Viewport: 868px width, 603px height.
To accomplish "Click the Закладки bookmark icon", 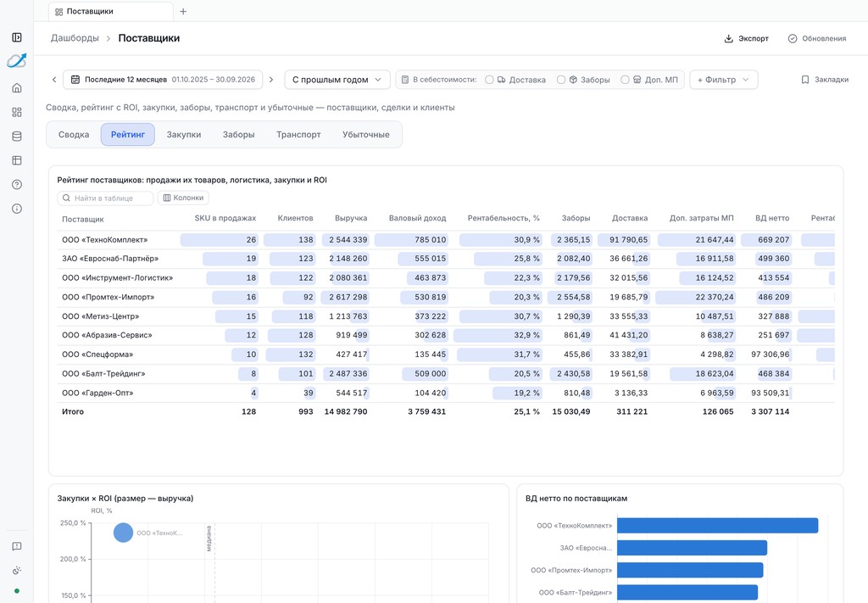I will pyautogui.click(x=805, y=80).
